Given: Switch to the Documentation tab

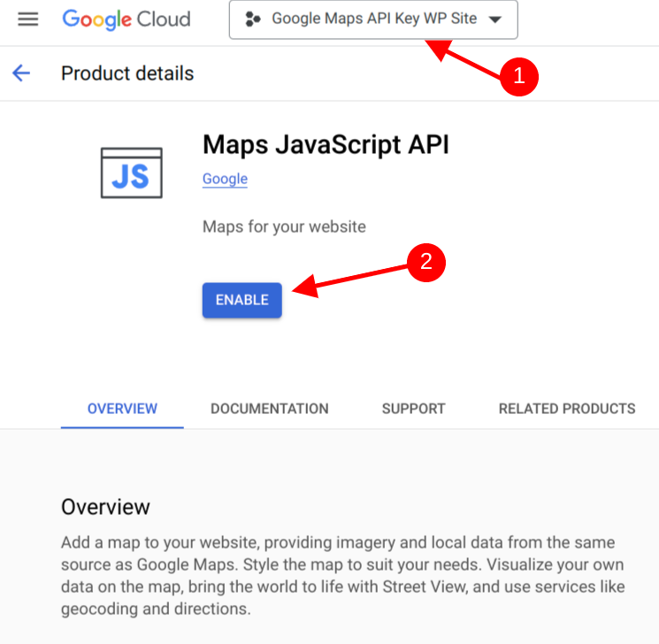Looking at the screenshot, I should [x=270, y=409].
